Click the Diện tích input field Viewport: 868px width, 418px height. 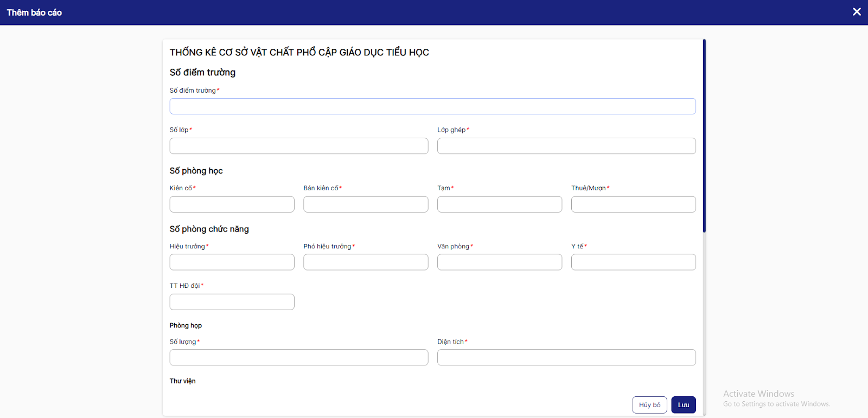tap(566, 357)
